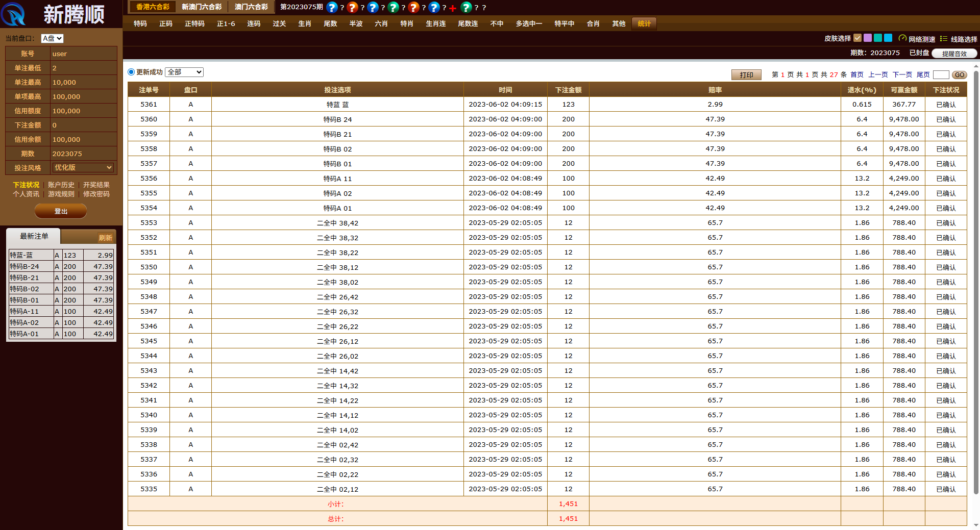
Task: Click the 新腾顺 site logo icon
Action: [14, 14]
